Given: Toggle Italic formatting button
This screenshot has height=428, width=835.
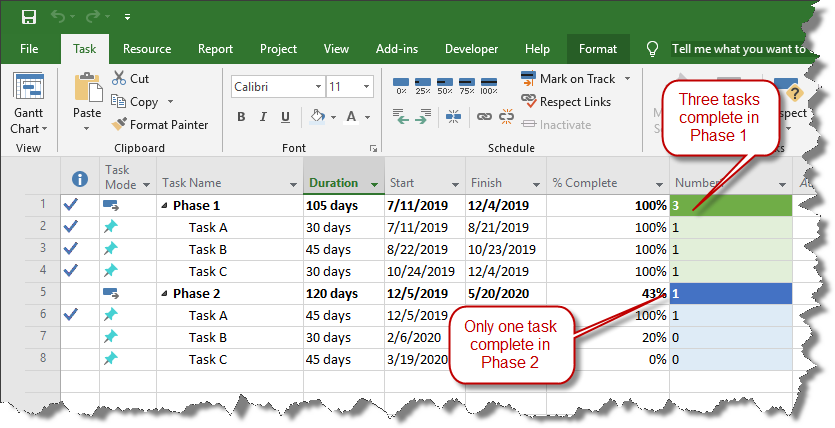Looking at the screenshot, I should 263,117.
